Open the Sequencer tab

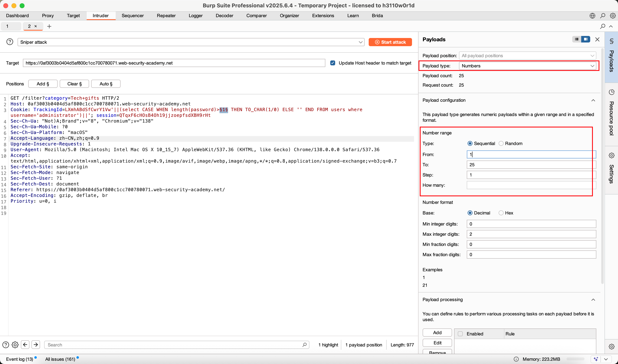click(x=132, y=16)
